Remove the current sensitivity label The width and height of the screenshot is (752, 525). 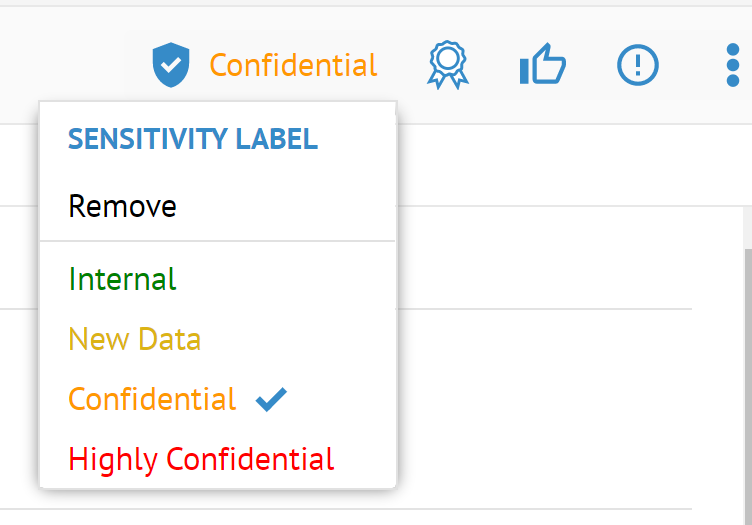click(x=122, y=206)
